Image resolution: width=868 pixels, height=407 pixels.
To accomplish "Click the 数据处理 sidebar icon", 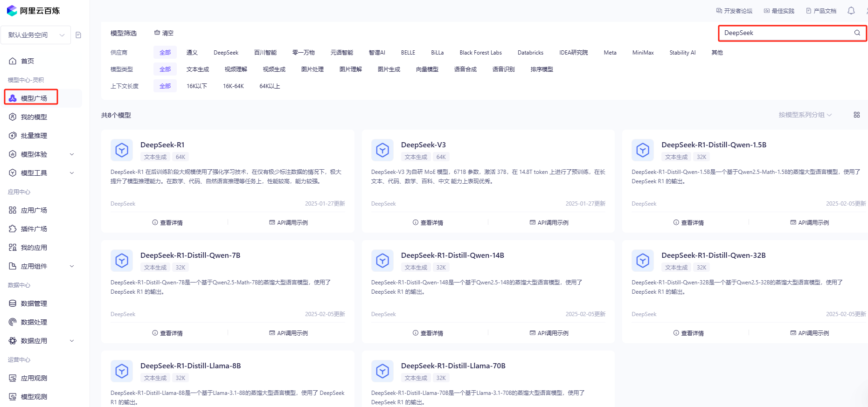I will [x=13, y=322].
